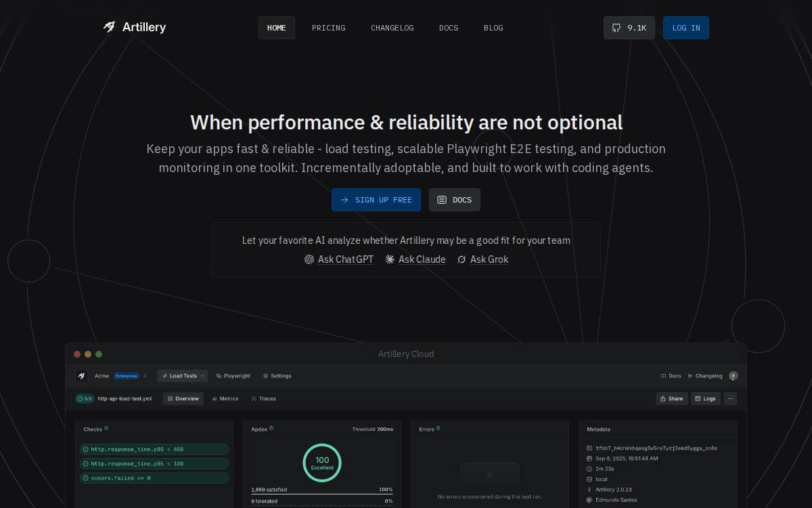Viewport: 812px width, 508px height.
Task: Click the 3/3 checks status badge
Action: [85, 399]
